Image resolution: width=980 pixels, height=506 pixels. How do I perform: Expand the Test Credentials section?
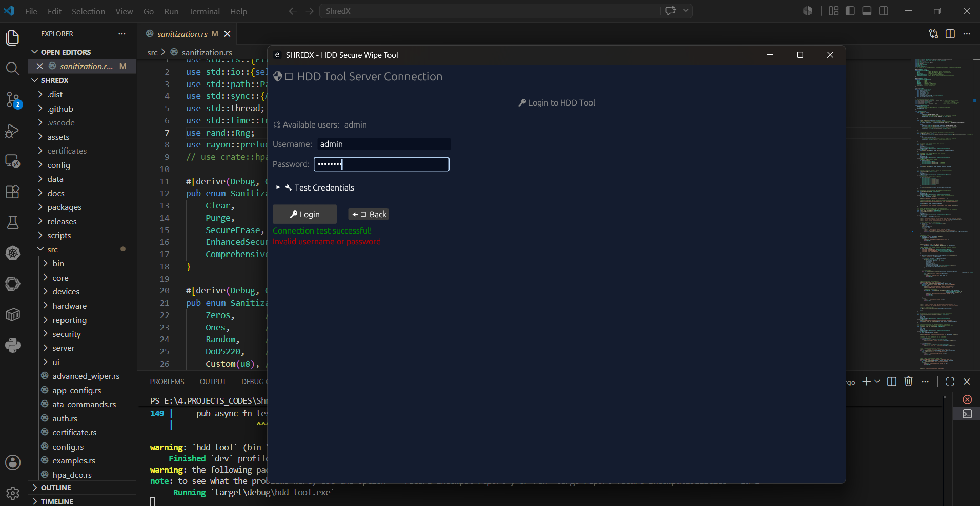coord(315,187)
